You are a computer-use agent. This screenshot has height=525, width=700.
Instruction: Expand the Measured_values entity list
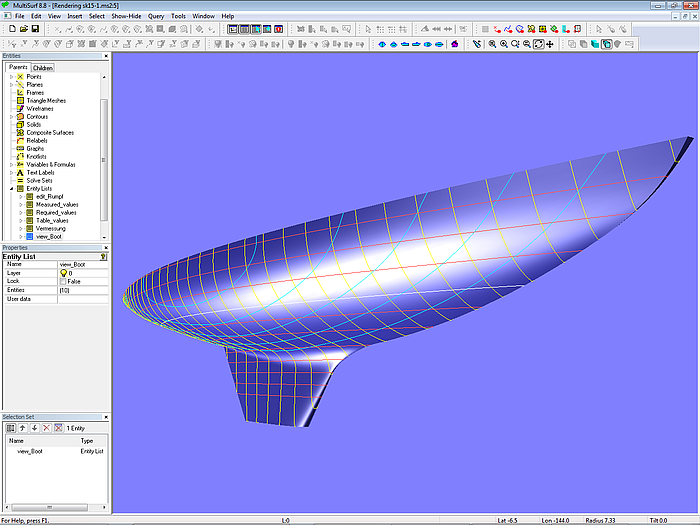click(x=20, y=204)
